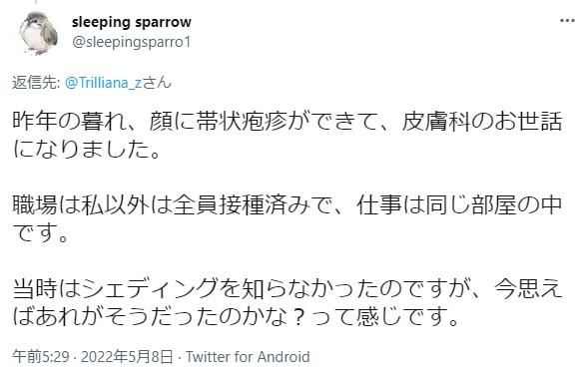Click the phrase って感じです。
The image size is (588, 376).
384,316
